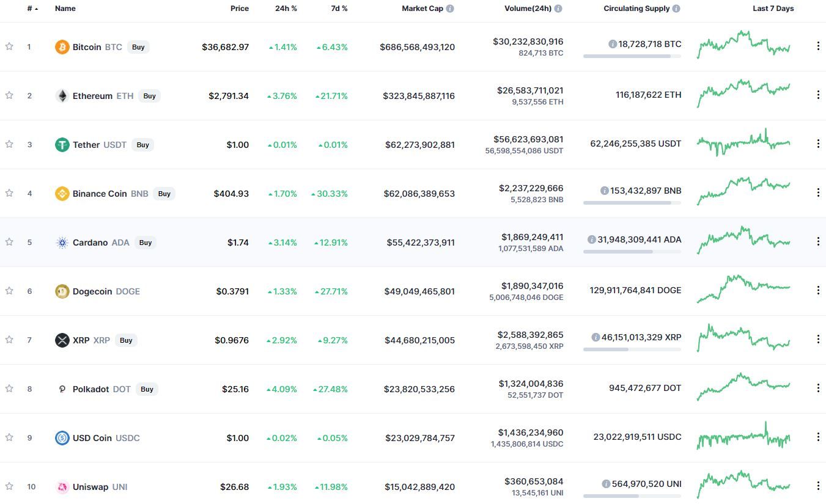Open the Tether row more-options menu
The height and width of the screenshot is (504, 826).
tap(818, 144)
